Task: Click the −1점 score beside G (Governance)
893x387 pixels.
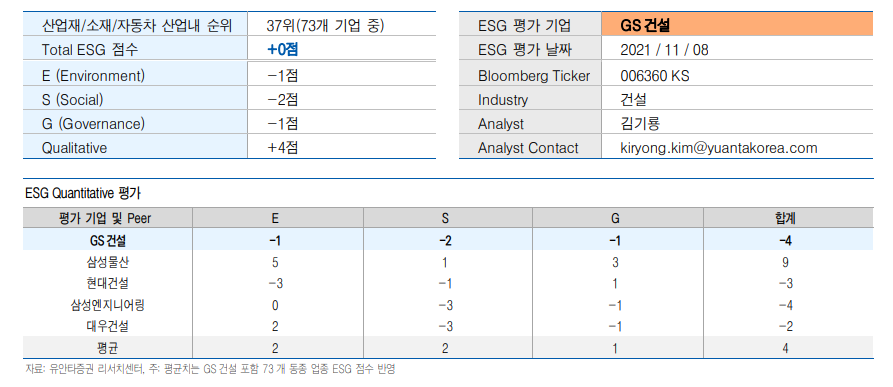Action: 283,123
